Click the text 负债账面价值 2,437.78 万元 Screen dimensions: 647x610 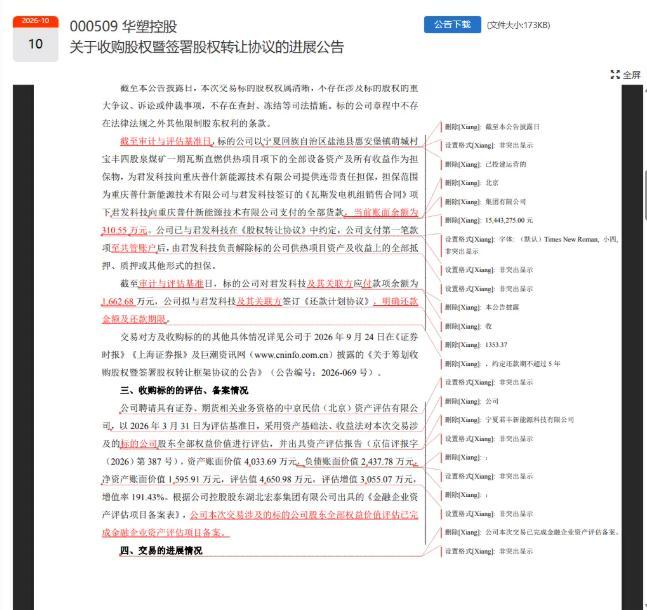[360, 461]
